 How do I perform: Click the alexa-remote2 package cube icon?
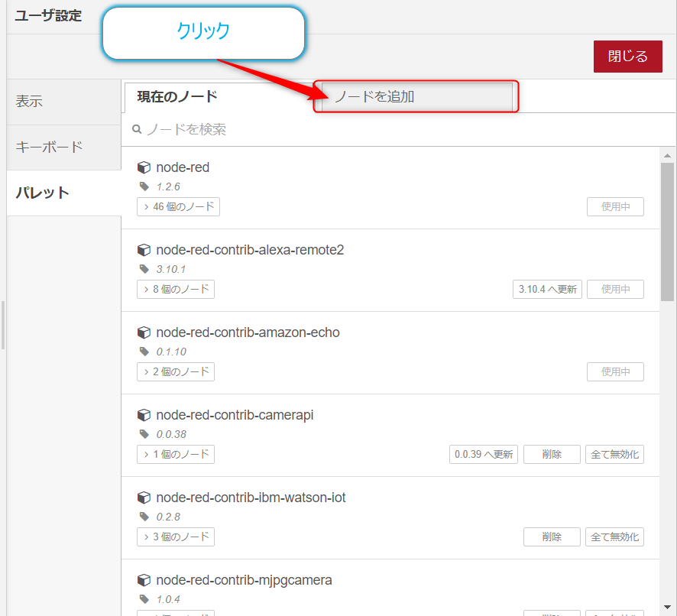(x=144, y=250)
